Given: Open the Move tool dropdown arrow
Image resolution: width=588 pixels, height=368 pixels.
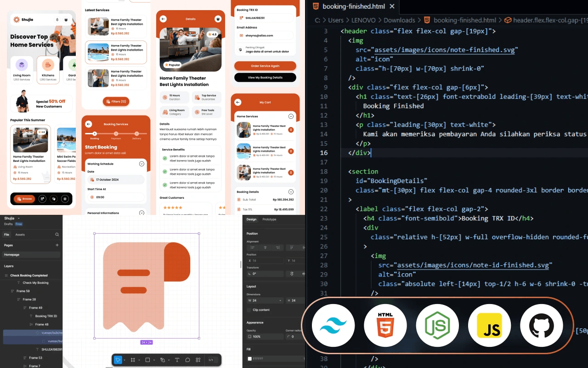Looking at the screenshot, I should click(124, 360).
